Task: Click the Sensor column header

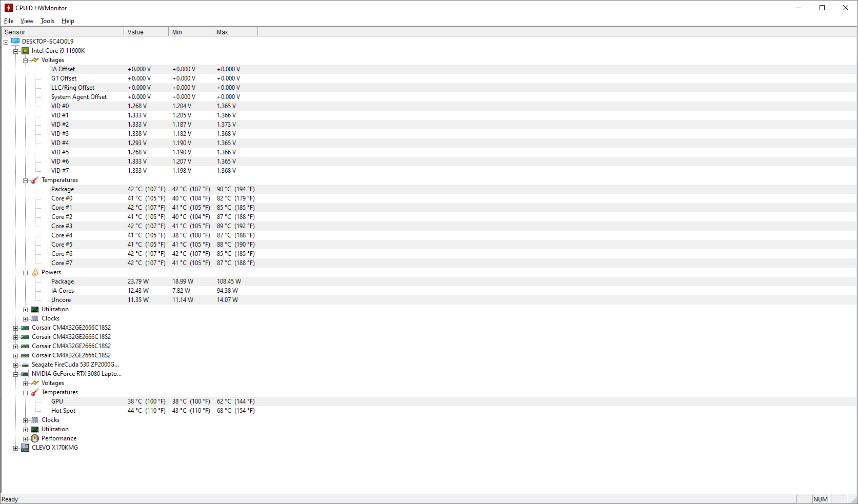Action: 62,32
